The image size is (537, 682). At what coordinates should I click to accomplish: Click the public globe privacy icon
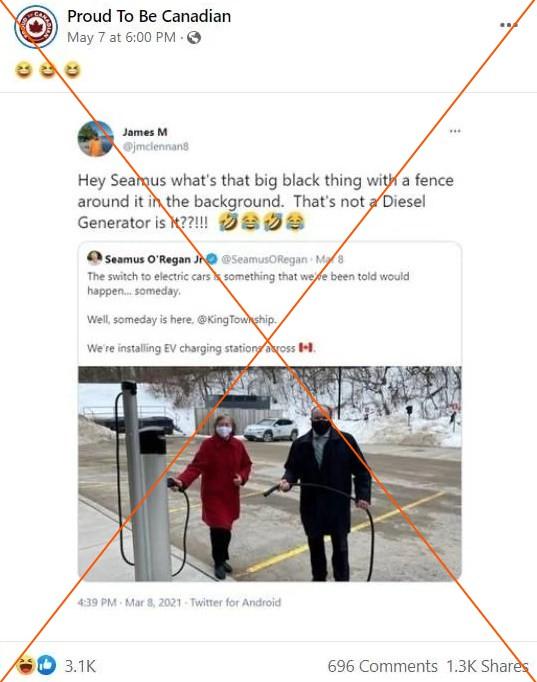(194, 38)
